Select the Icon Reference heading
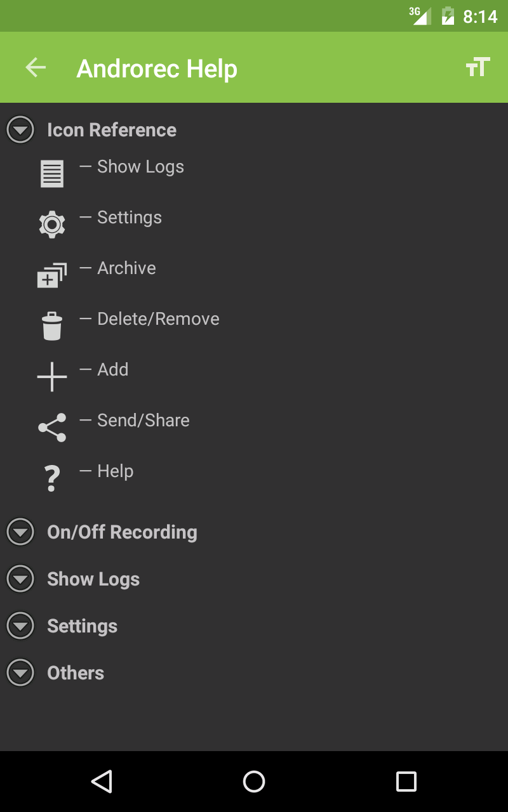 (112, 130)
